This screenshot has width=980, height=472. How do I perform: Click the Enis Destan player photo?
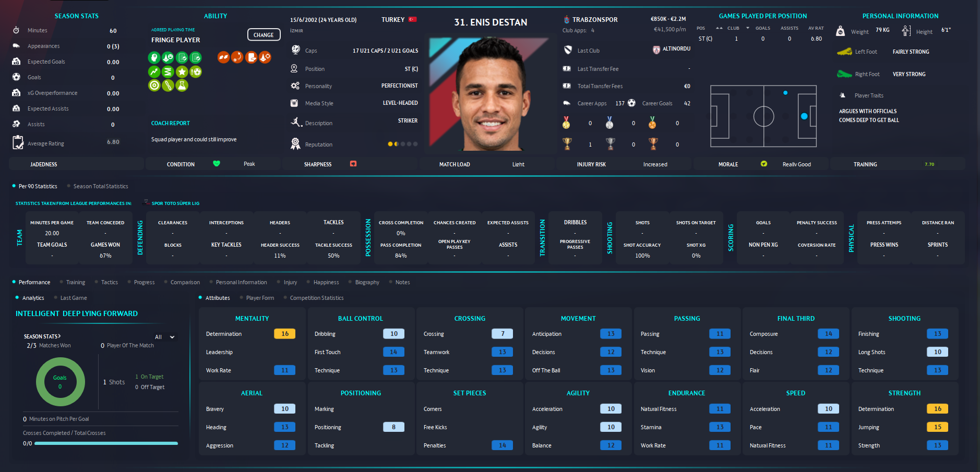[x=491, y=94]
